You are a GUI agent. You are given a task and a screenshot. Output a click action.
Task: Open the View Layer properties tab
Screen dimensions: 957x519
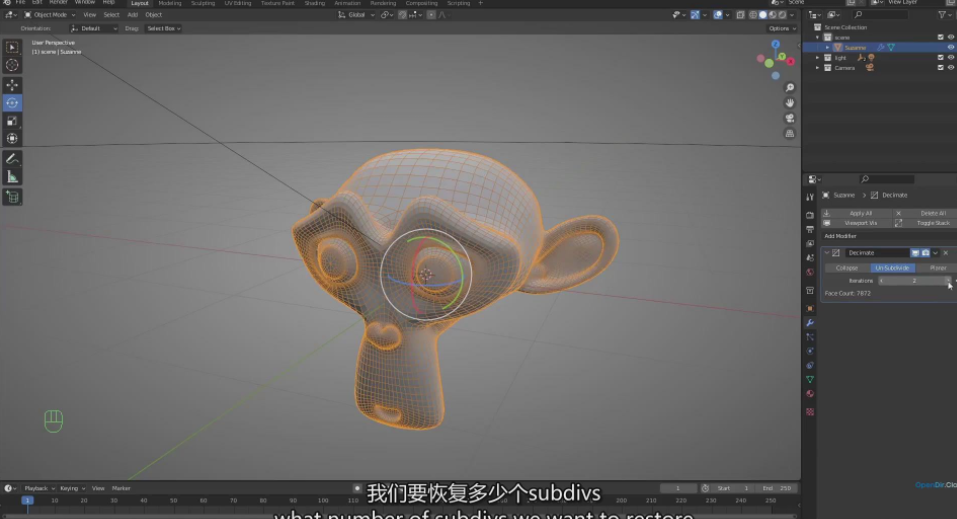810,243
